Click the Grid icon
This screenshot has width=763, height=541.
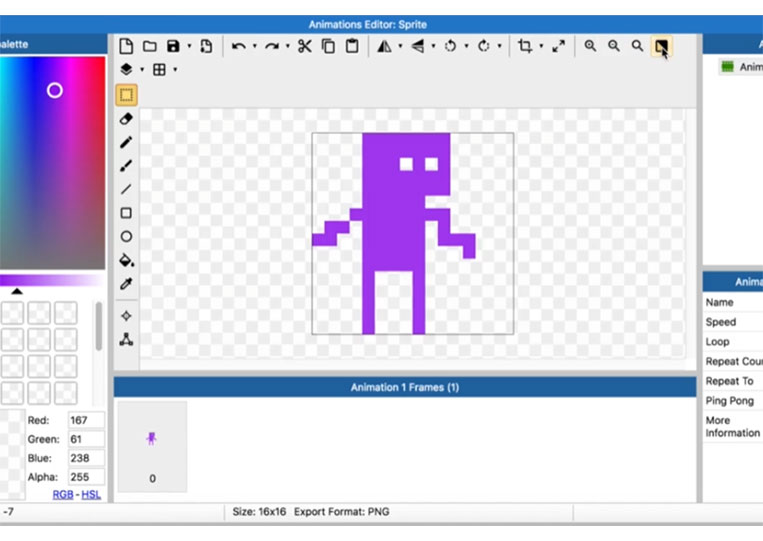(159, 70)
